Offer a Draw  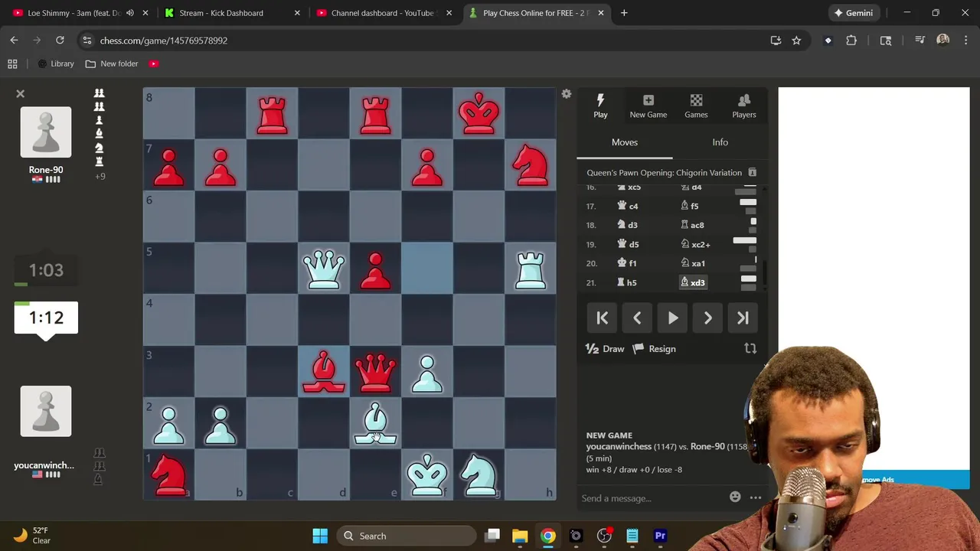(x=605, y=349)
